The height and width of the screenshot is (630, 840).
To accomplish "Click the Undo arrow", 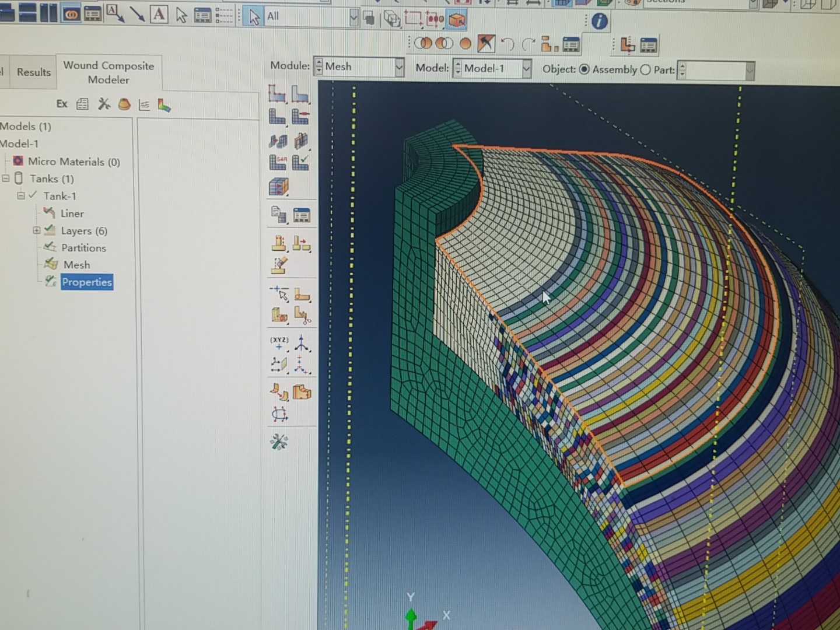I will [507, 43].
